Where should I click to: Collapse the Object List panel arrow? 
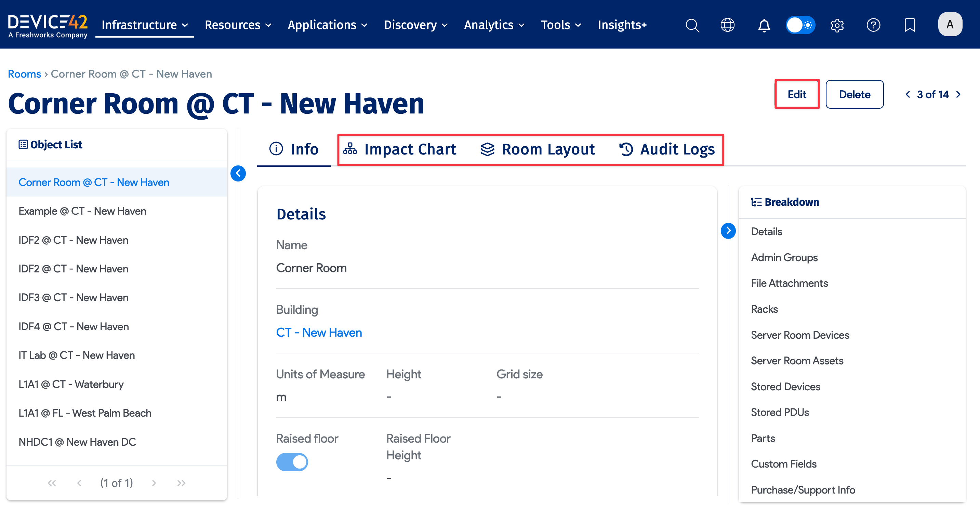pyautogui.click(x=238, y=173)
